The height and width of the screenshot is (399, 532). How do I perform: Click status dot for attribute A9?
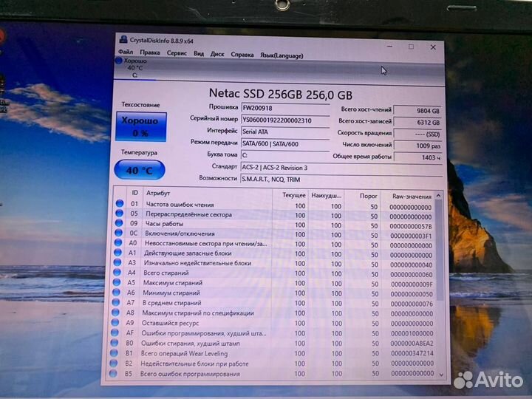(115, 322)
